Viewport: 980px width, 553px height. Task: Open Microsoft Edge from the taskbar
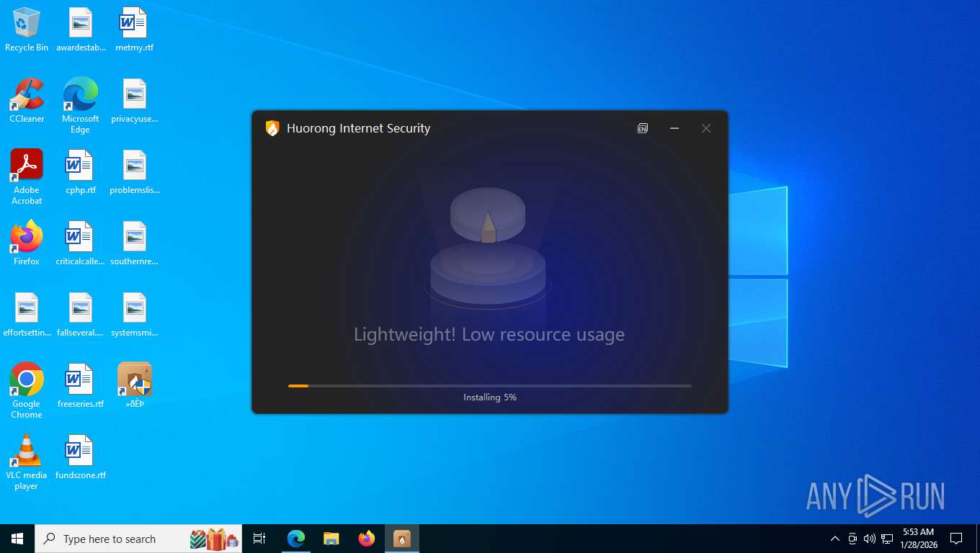[296, 539]
